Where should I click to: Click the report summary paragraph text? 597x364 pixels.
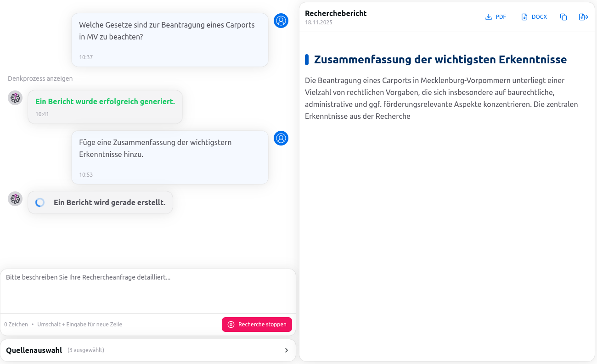pyautogui.click(x=441, y=98)
